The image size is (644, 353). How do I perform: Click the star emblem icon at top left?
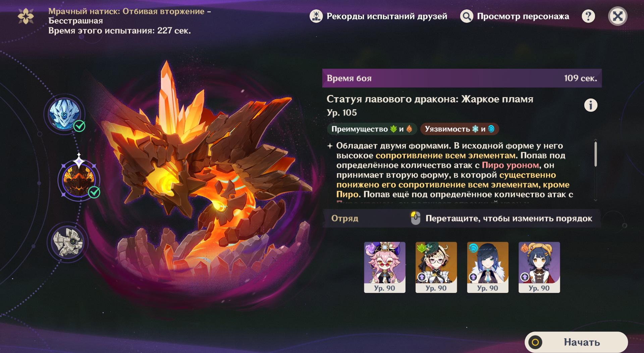pos(26,16)
